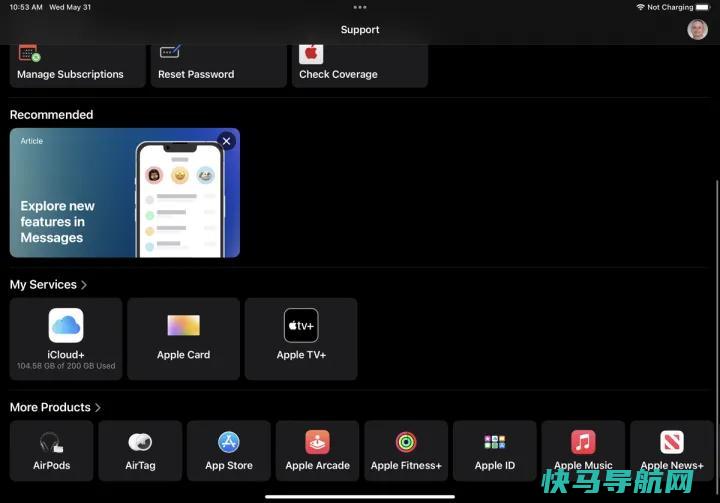Tap the iPhone illustration in the article card
The image size is (720, 503).
[x=180, y=199]
